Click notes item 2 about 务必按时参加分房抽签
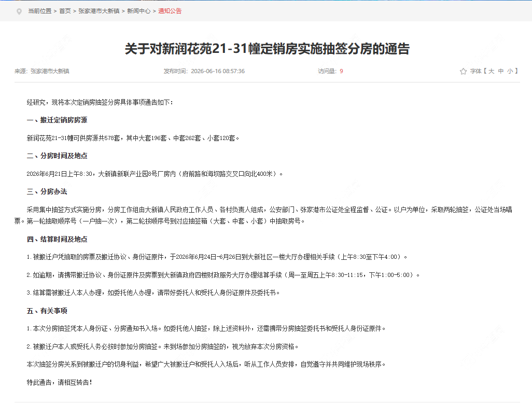 click(162, 346)
